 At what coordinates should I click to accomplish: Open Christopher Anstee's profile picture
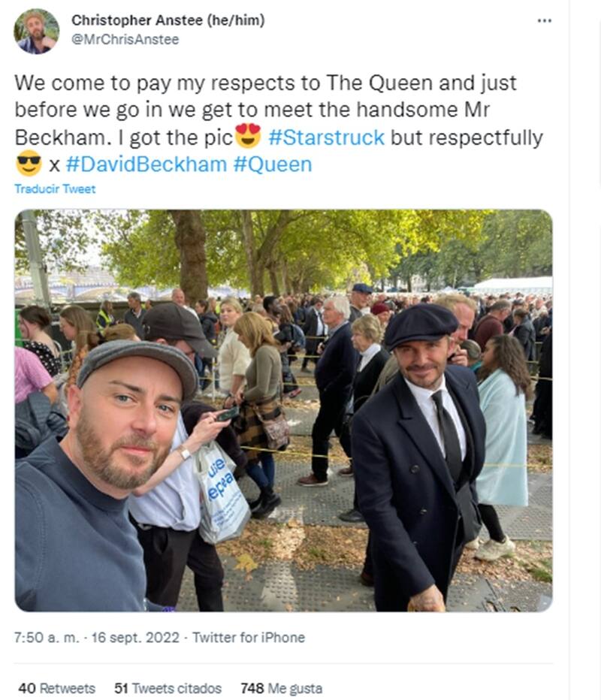pos(37,31)
